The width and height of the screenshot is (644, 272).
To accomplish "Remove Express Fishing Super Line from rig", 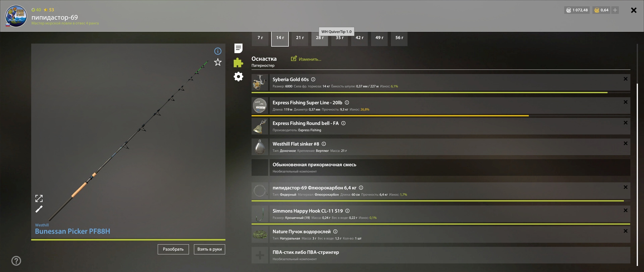I will click(x=626, y=102).
